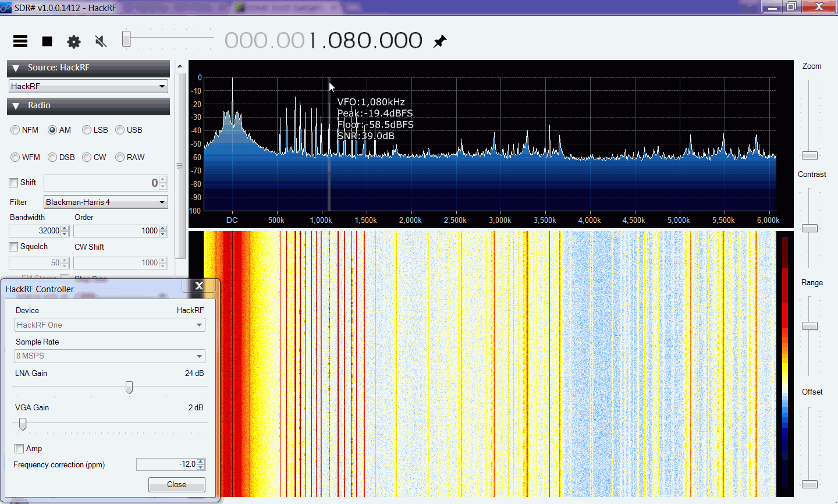Toggle the audio mute speaker icon
The image size is (838, 504).
click(x=101, y=41)
